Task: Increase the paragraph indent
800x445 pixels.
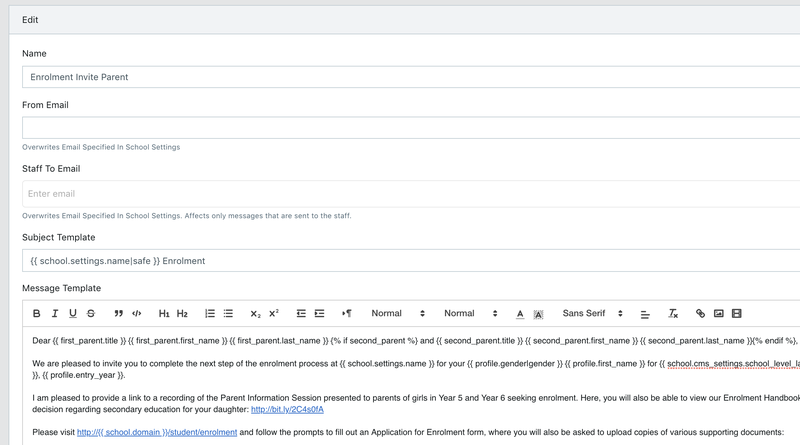Action: 319,313
